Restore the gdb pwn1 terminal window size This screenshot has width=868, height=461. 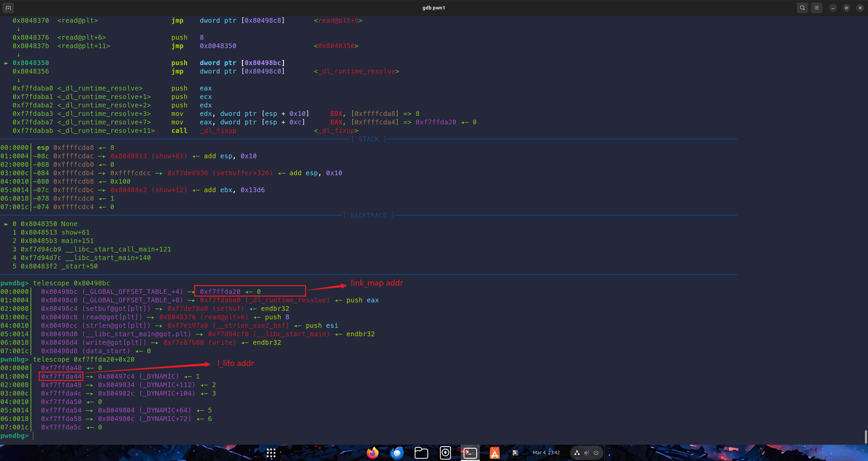pos(847,8)
